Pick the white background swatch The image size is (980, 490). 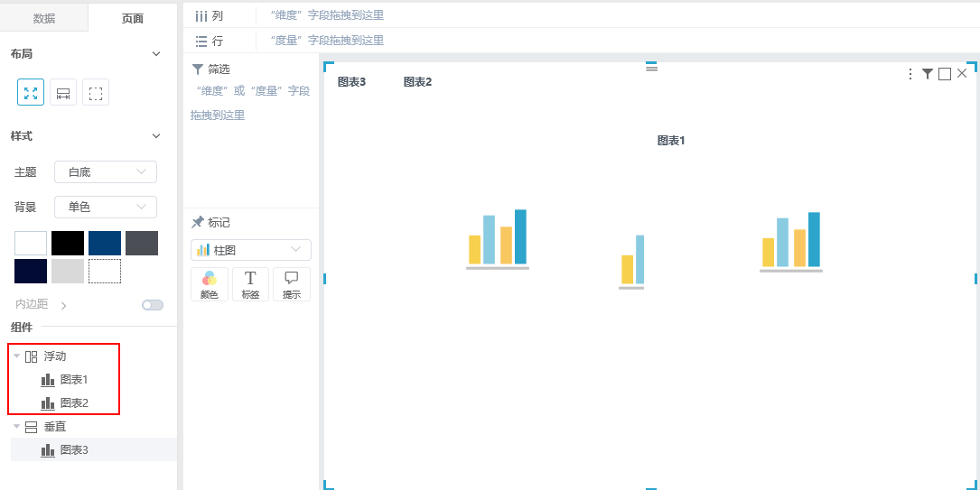tap(31, 244)
